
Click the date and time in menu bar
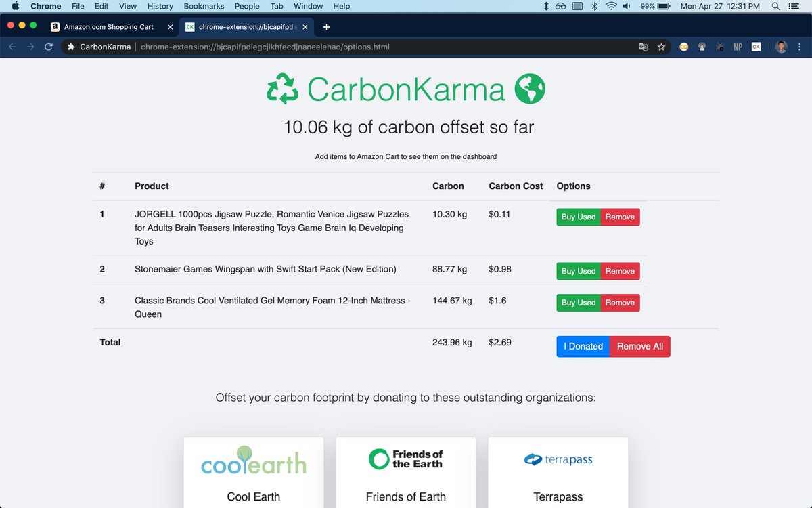coord(721,6)
